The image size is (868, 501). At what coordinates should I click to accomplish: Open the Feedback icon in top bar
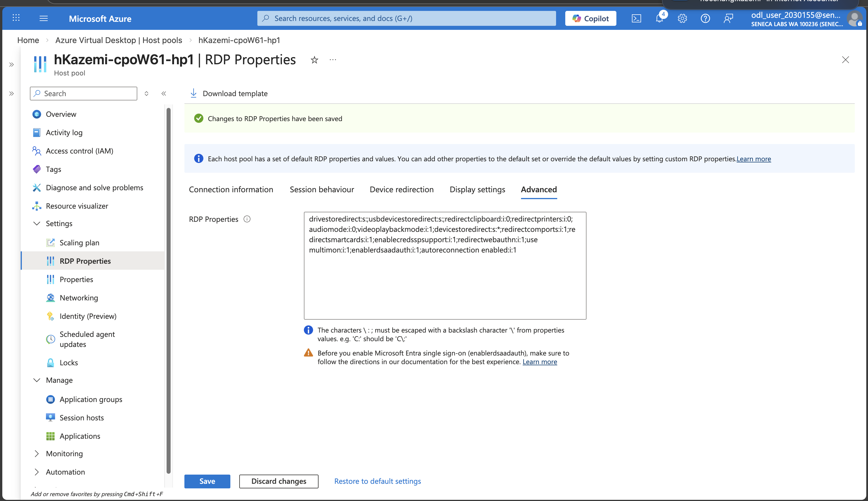(728, 18)
